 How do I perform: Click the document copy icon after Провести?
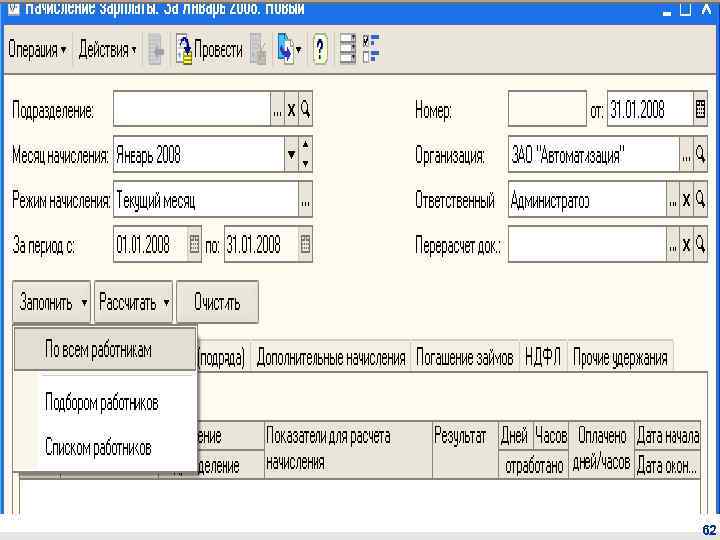point(258,50)
